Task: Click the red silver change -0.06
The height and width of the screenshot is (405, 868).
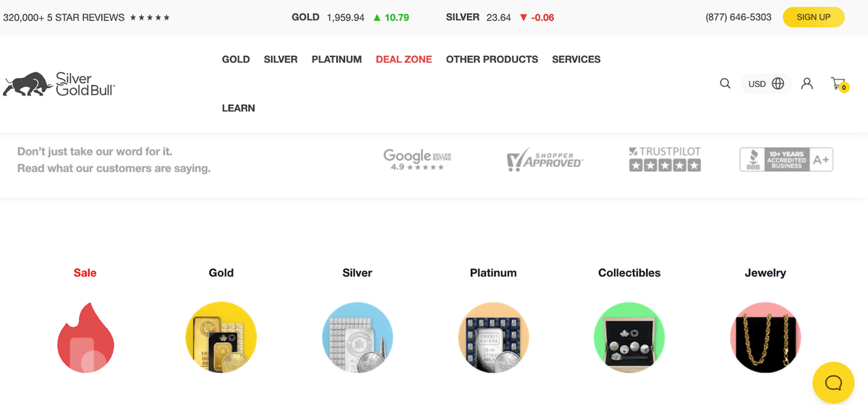Action: click(x=537, y=17)
